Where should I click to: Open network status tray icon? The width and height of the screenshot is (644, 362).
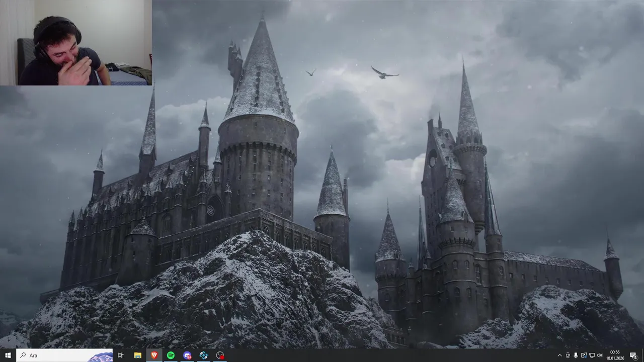tap(592, 355)
